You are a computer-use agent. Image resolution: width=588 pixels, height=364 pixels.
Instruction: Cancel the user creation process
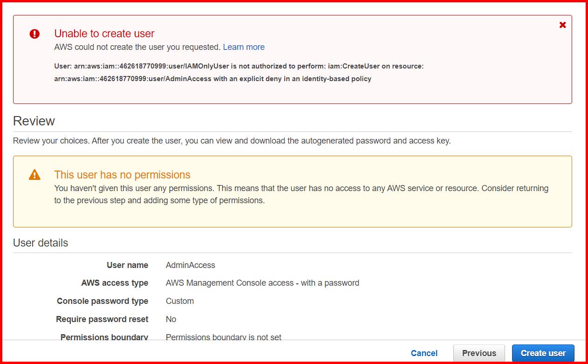pos(424,353)
